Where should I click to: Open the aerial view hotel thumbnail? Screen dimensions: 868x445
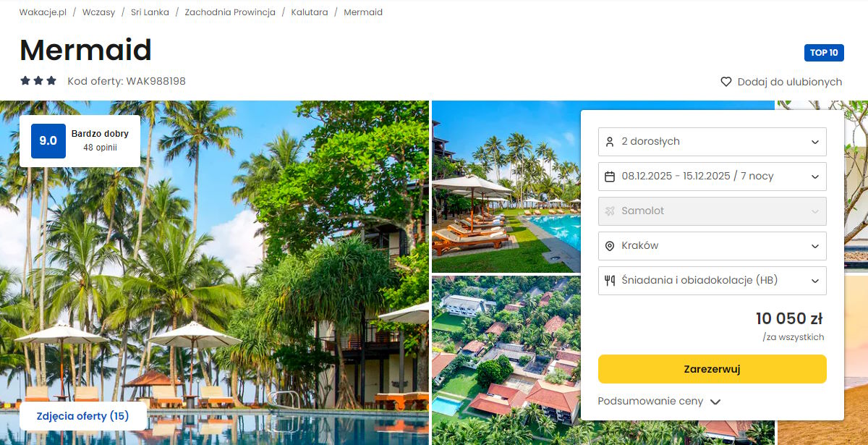tap(506, 360)
